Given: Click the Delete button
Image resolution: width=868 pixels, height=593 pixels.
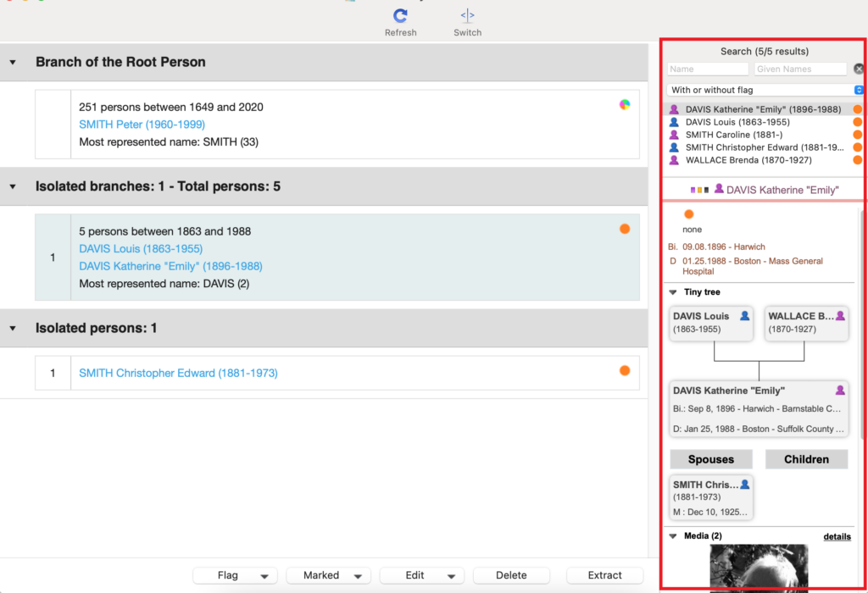Looking at the screenshot, I should click(511, 575).
